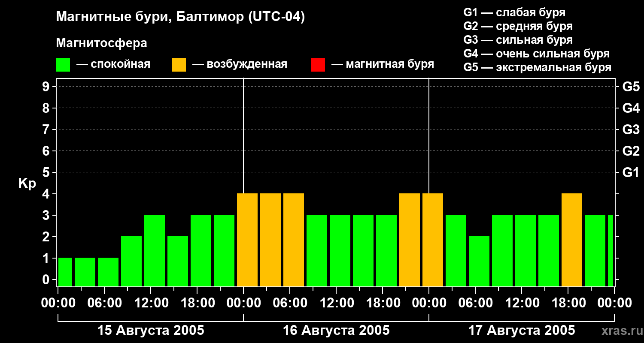Click the chart title 'Магнитные бури, Балтимор'
This screenshot has height=343, width=644.
click(x=180, y=17)
